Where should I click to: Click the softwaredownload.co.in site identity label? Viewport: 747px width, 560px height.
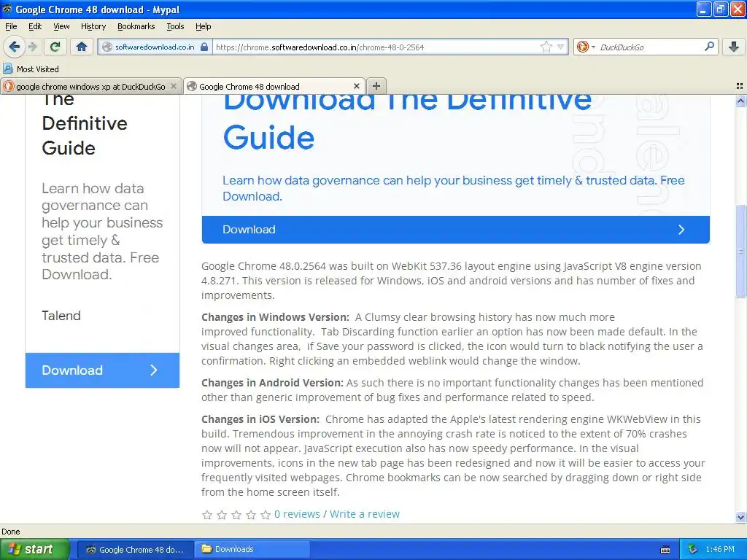pos(155,47)
